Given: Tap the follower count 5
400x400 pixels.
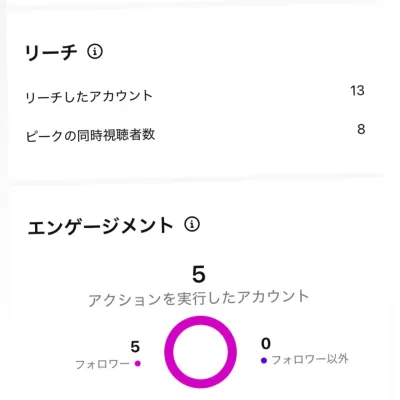Looking at the screenshot, I should click(135, 347).
